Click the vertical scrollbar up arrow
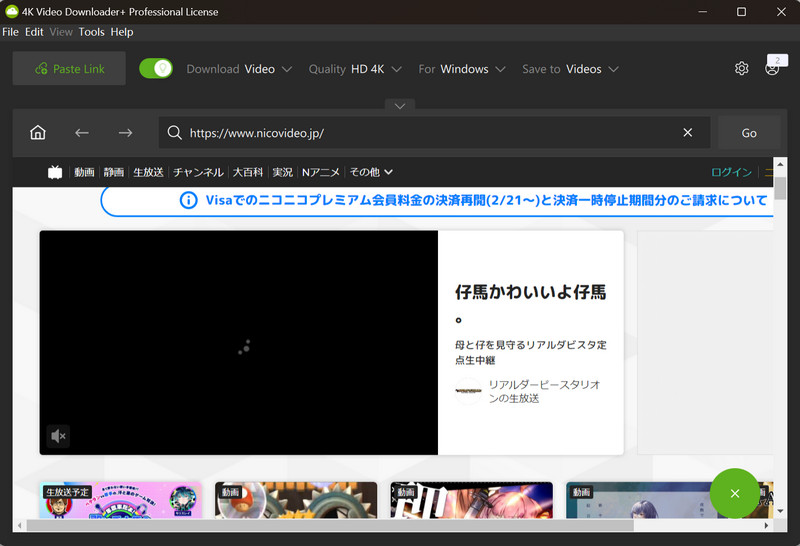Screen dimensions: 800x546 coord(780,164)
